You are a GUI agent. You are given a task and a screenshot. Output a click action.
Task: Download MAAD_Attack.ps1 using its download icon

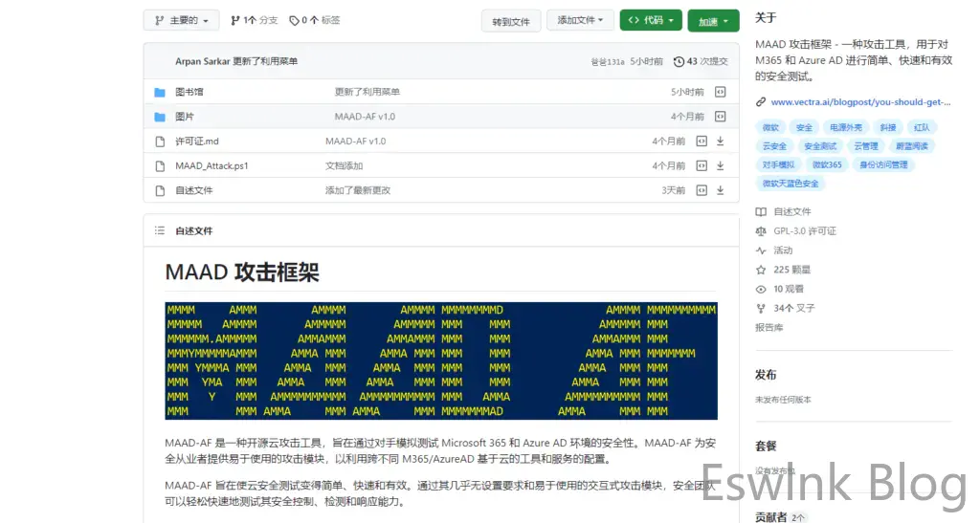(720, 165)
